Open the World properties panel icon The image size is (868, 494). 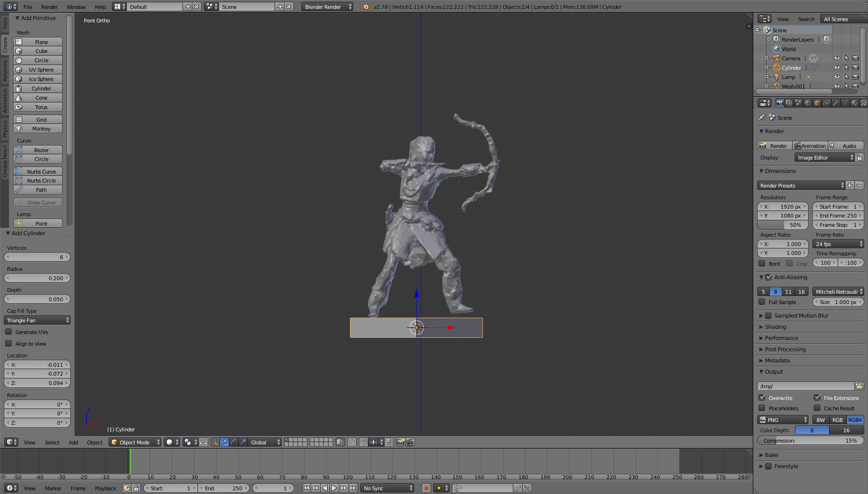point(807,103)
